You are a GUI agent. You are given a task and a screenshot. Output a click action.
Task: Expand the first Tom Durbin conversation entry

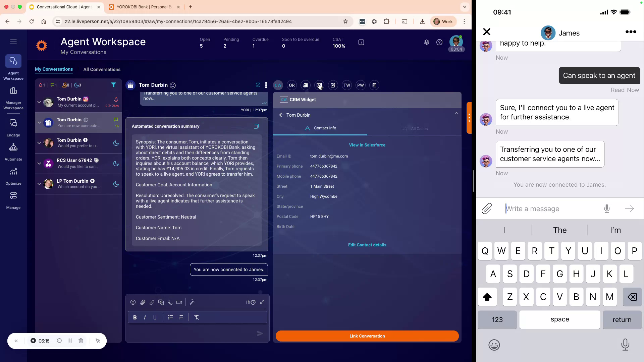(39, 102)
